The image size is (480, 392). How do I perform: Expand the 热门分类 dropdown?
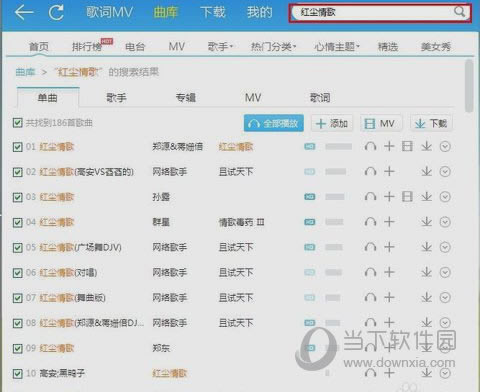[273, 46]
